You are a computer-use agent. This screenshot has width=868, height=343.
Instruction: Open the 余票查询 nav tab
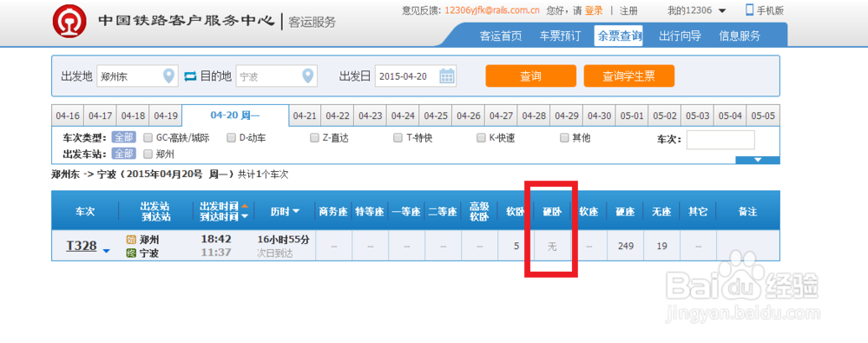click(619, 36)
